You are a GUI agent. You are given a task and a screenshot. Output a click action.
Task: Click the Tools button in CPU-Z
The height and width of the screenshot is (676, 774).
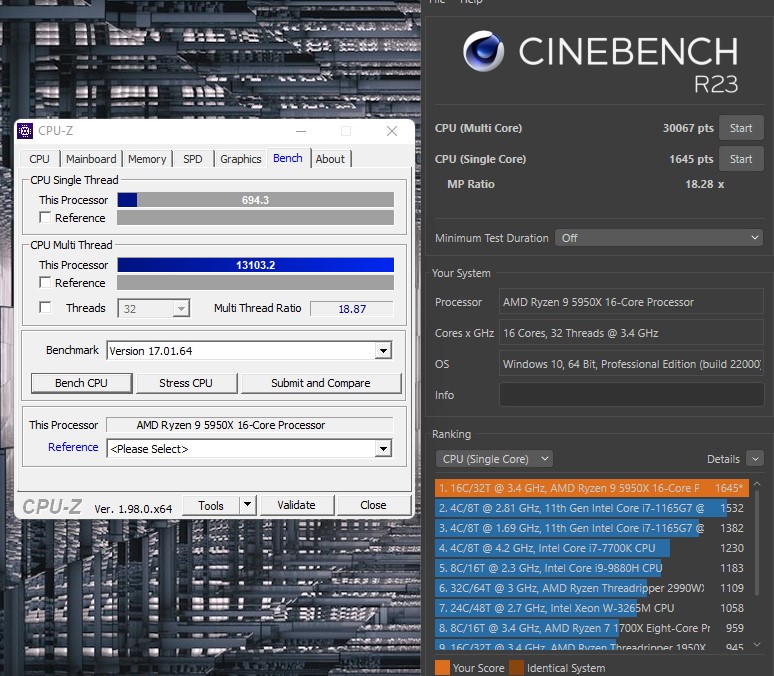pos(211,506)
